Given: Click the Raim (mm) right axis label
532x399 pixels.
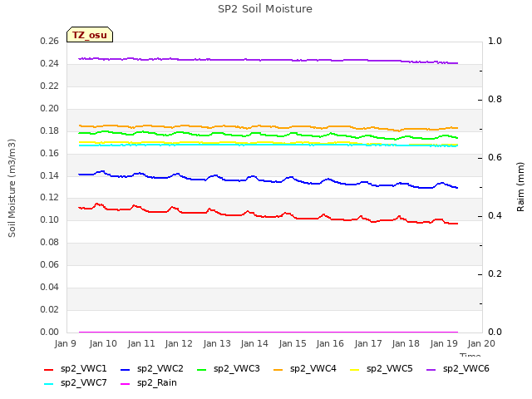Looking at the screenshot, I should 520,187.
